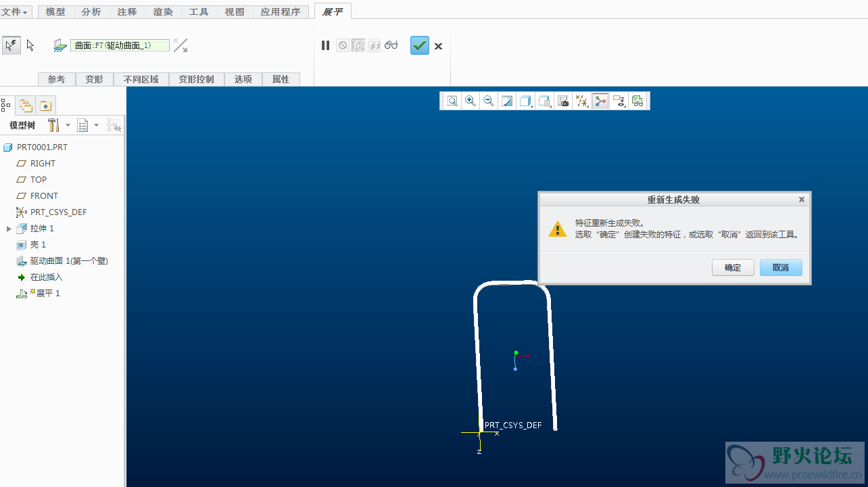
Task: Toggle attached preview mode icon
Action: (x=374, y=45)
